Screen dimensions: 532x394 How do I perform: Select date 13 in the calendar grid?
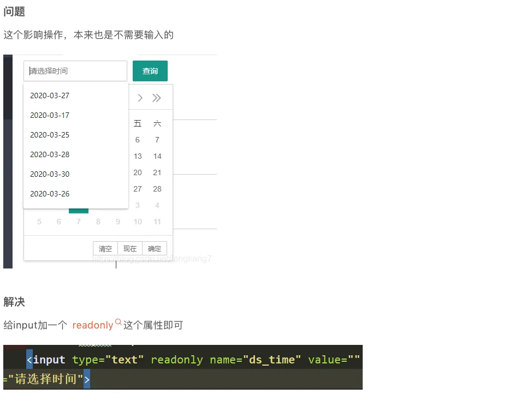coord(137,156)
